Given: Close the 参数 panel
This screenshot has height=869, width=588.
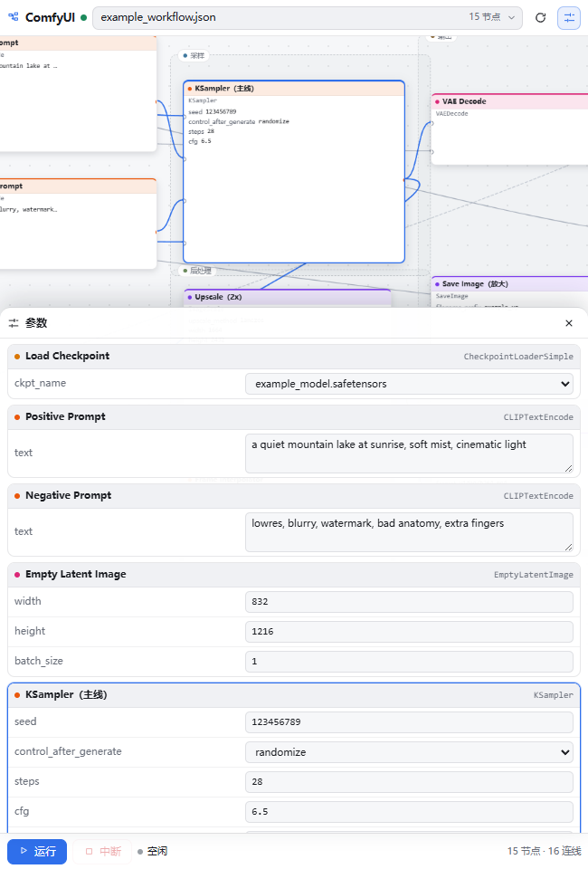Looking at the screenshot, I should pos(569,323).
